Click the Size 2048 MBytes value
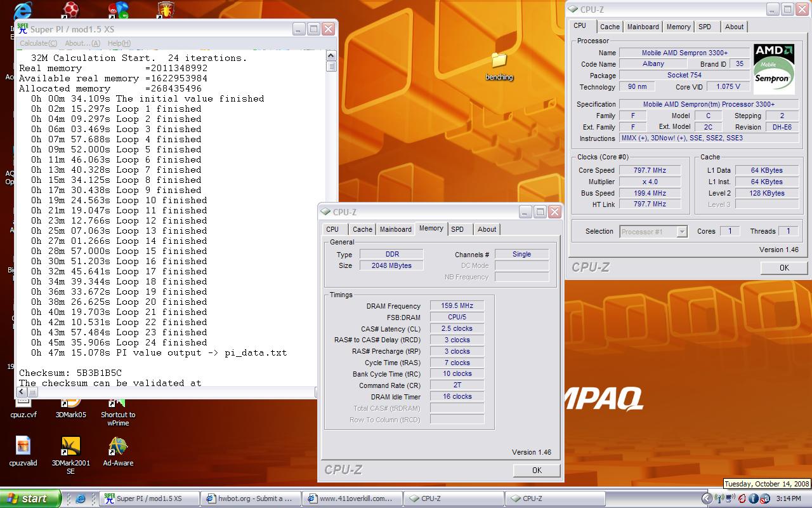Viewport: 812px width, 508px height. pos(391,265)
